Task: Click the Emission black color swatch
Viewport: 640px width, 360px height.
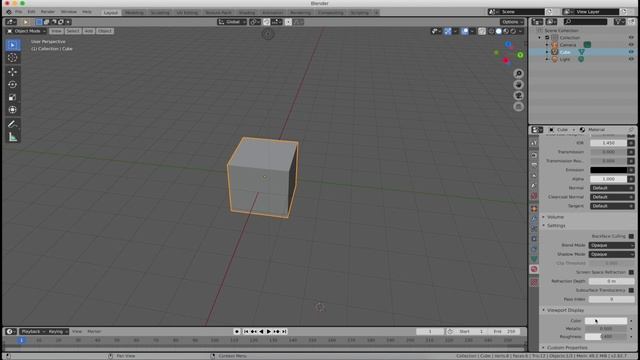Action: pos(609,170)
